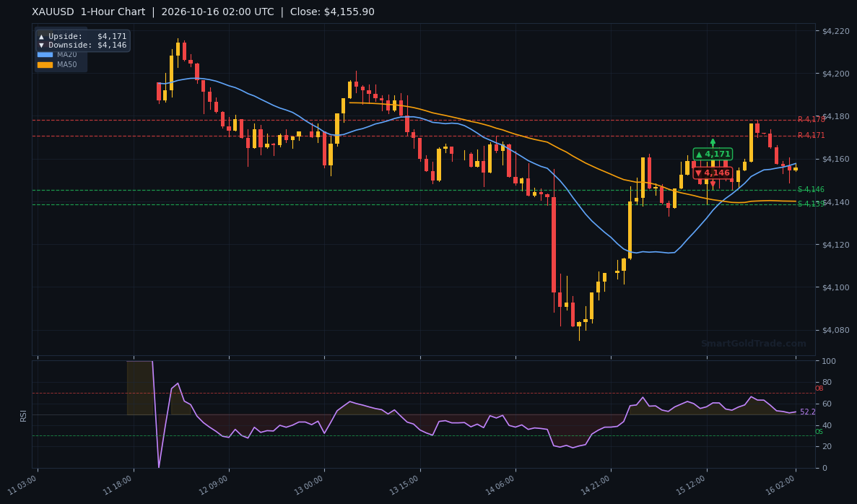Screen dimensions: 857x504
Task: Select the 'S 4,146' support label
Action: click(811, 189)
